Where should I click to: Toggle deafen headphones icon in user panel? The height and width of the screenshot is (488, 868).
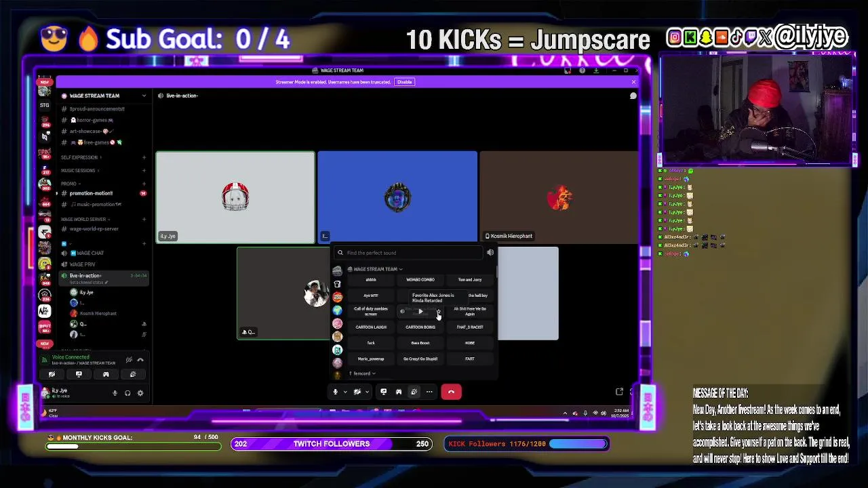pos(127,393)
